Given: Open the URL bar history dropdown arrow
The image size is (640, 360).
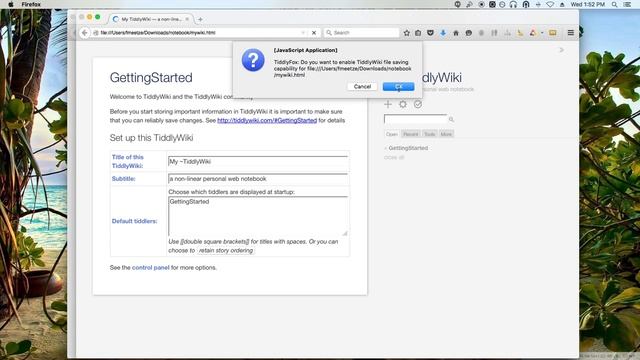Looking at the screenshot, I should [x=303, y=33].
